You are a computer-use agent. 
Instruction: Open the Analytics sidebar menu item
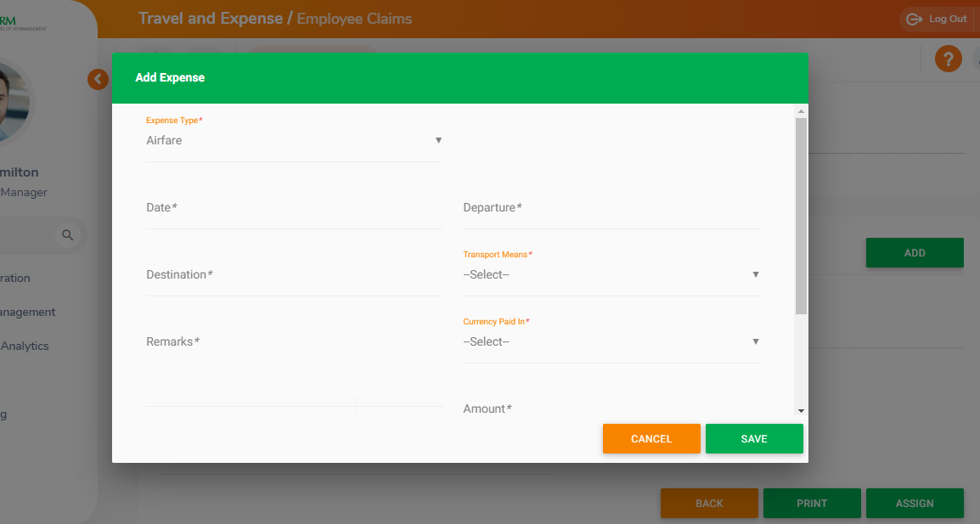point(25,346)
